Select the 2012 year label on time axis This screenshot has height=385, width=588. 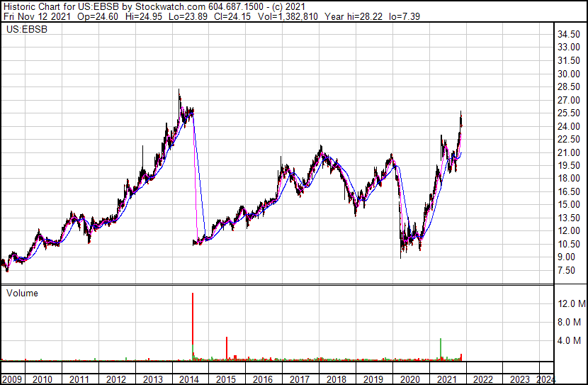coord(116,379)
